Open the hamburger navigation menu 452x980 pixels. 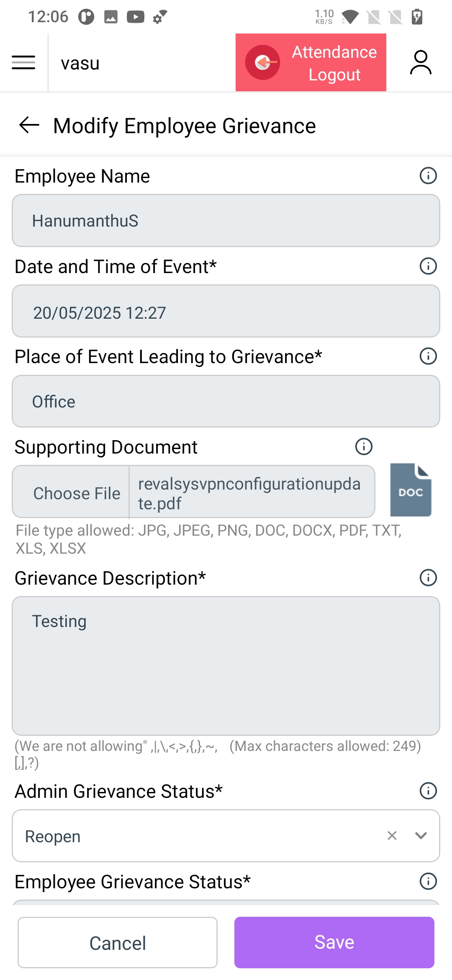tap(23, 63)
